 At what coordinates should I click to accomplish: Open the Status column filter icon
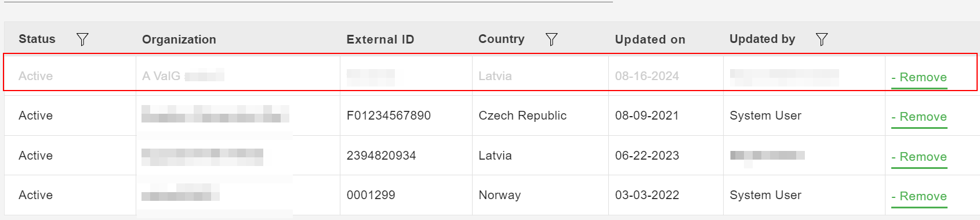(x=82, y=39)
